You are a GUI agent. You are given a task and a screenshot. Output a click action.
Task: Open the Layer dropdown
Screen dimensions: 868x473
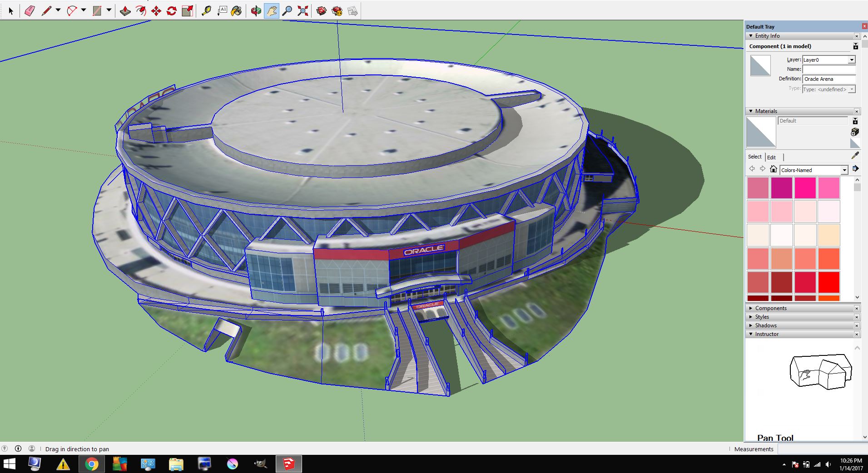click(x=852, y=60)
